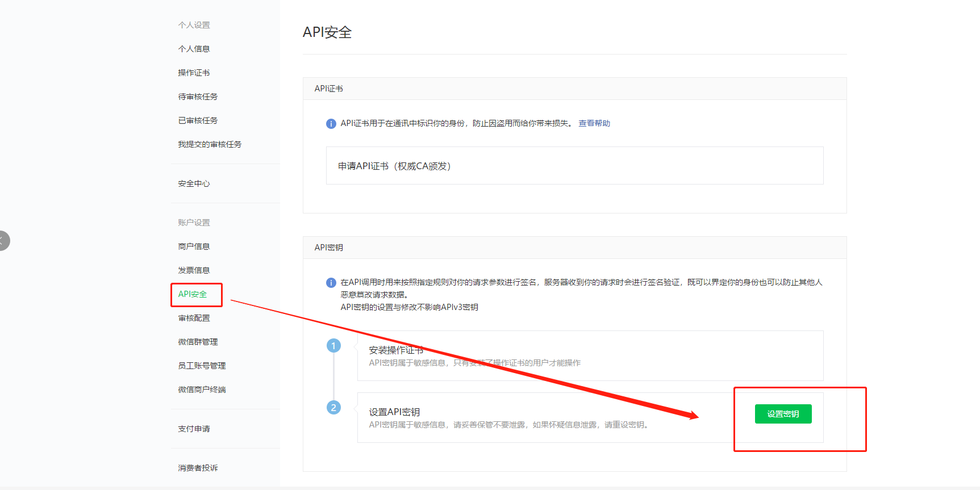
Task: Go to 已审核任务
Action: point(198,120)
